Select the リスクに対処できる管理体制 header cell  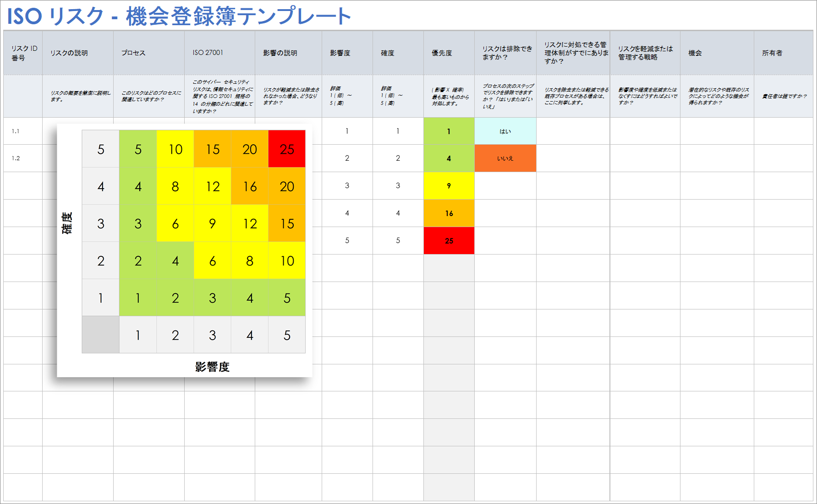(573, 53)
